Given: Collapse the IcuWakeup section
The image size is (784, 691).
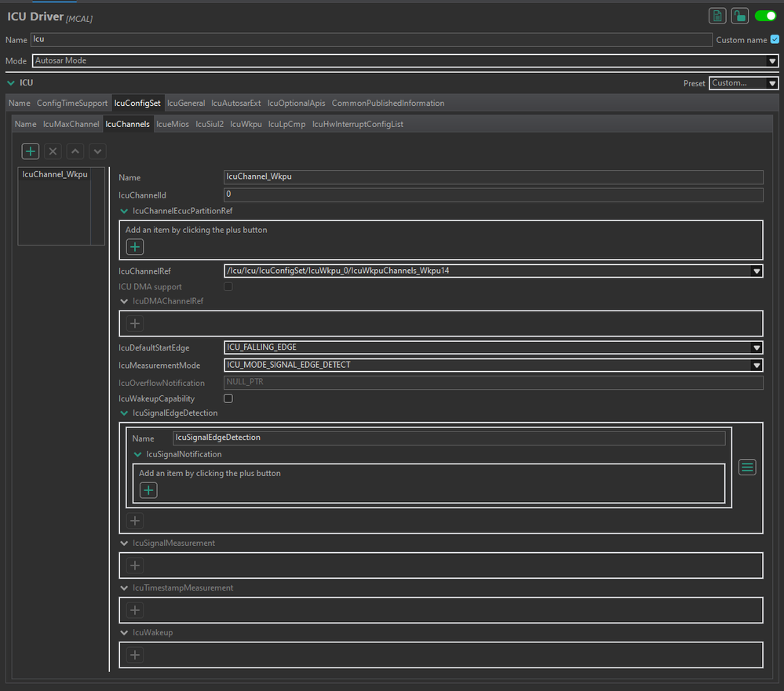Looking at the screenshot, I should coord(124,632).
